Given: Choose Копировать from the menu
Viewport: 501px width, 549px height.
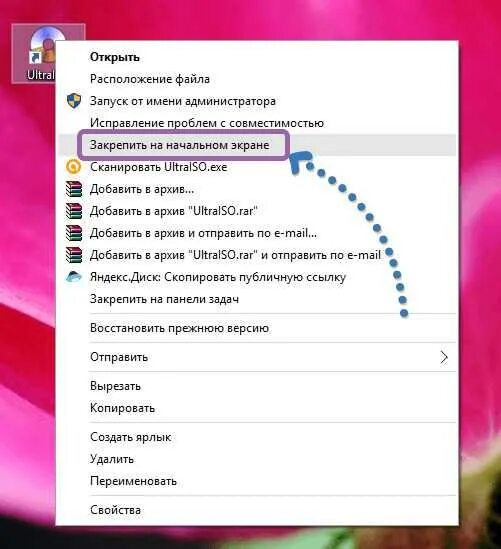Looking at the screenshot, I should pyautogui.click(x=122, y=408).
